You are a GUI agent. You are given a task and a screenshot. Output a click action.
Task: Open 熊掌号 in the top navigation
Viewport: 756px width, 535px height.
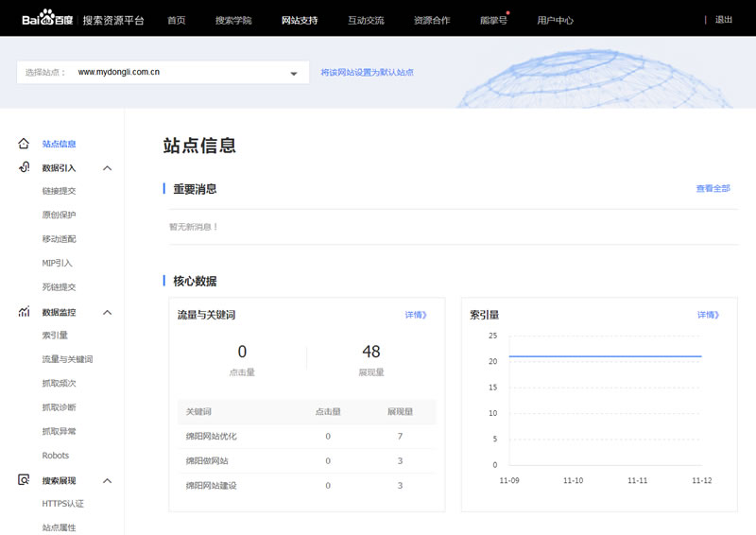click(x=493, y=20)
